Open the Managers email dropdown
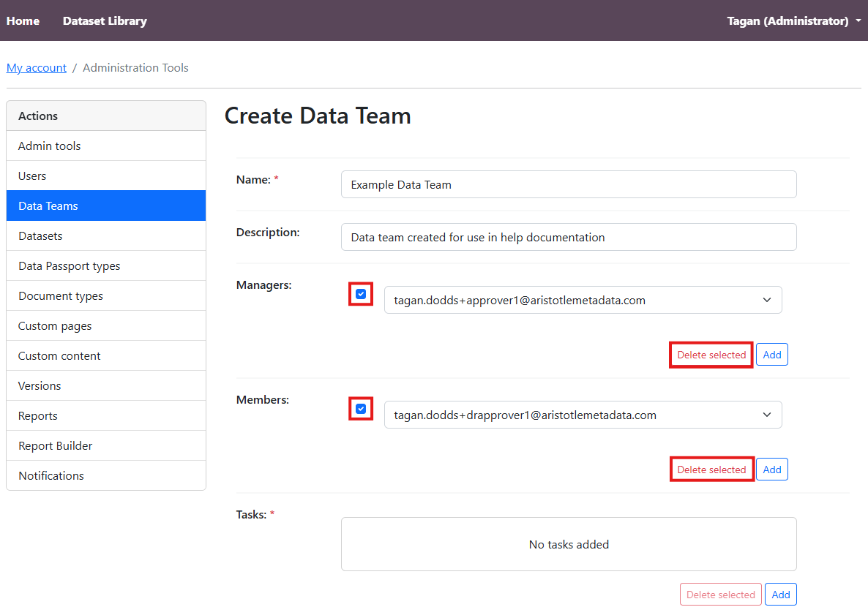This screenshot has width=868, height=607. point(583,300)
